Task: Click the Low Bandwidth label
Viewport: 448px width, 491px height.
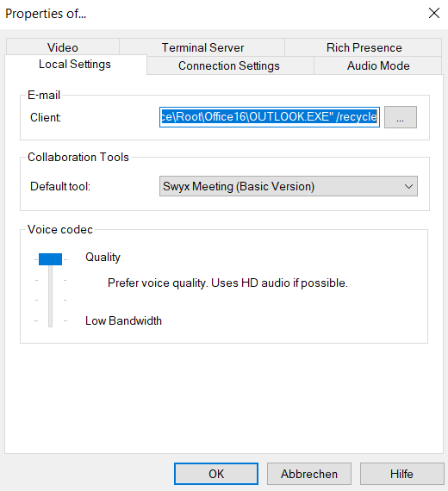Action: pos(123,320)
